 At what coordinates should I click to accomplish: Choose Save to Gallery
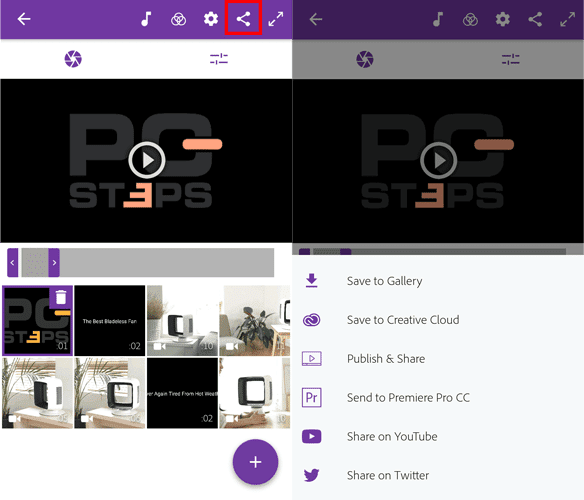click(x=438, y=281)
